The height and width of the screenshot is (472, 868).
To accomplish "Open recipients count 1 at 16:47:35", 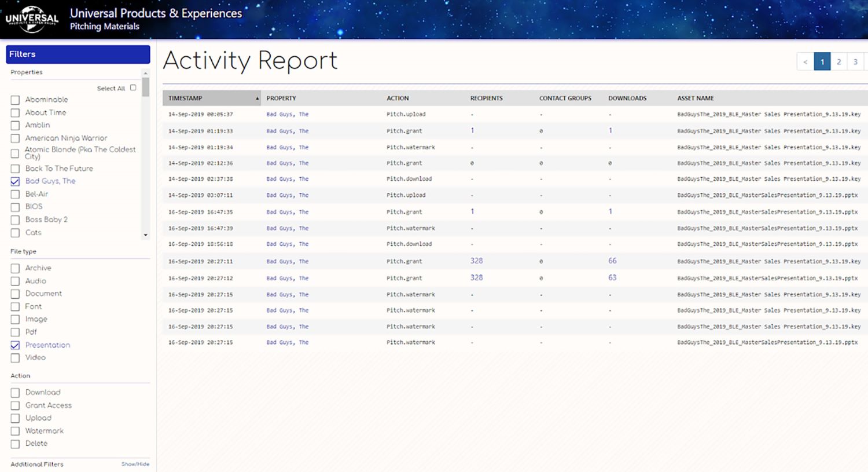I will 472,211.
